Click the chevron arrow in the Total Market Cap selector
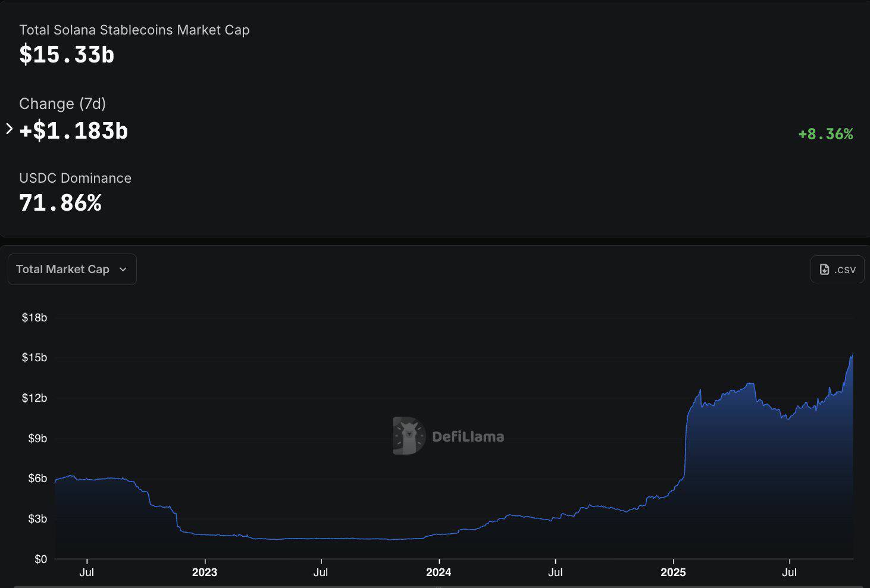This screenshot has width=870, height=588. click(x=123, y=269)
